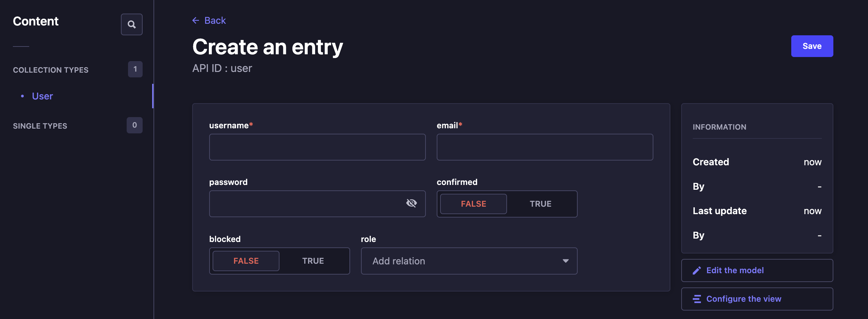
Task: Open the content search panel
Action: click(x=132, y=24)
